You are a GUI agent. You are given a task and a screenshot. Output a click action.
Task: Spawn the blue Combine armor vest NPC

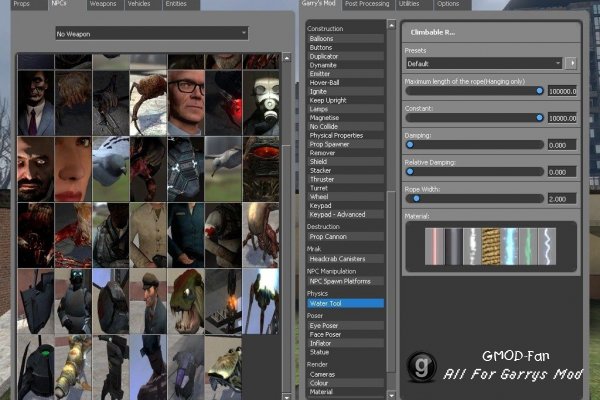coord(186,169)
